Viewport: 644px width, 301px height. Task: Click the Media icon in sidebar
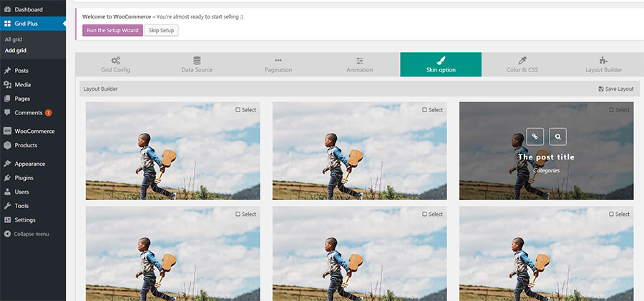(x=7, y=84)
